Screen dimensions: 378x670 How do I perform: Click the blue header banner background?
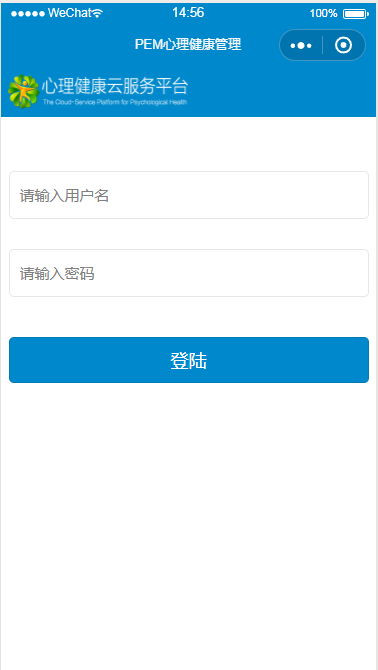tap(278, 91)
